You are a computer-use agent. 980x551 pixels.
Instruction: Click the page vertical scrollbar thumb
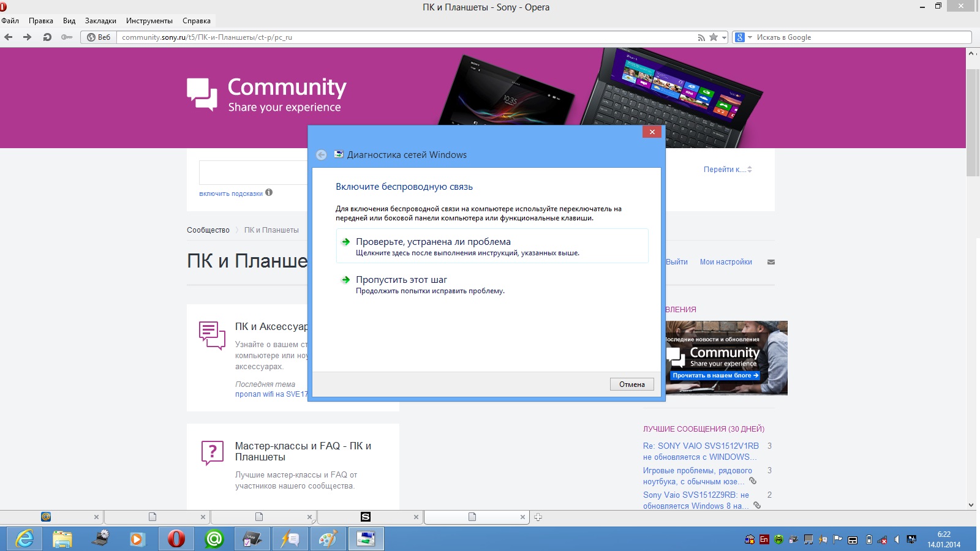tap(972, 122)
